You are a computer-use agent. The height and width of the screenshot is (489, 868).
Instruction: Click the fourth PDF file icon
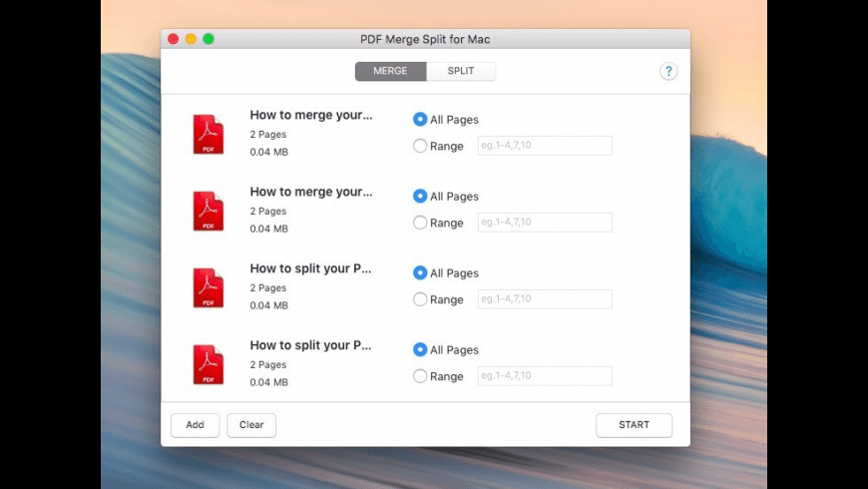pyautogui.click(x=208, y=364)
